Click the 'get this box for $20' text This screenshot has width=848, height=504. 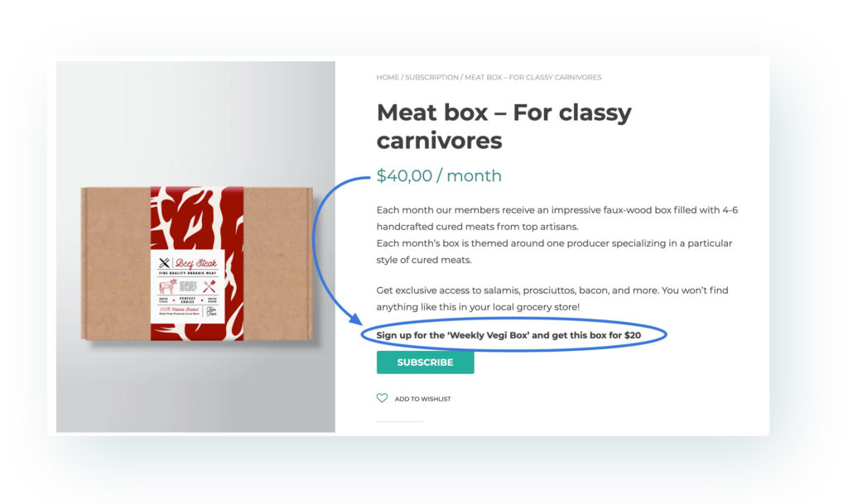(x=596, y=335)
